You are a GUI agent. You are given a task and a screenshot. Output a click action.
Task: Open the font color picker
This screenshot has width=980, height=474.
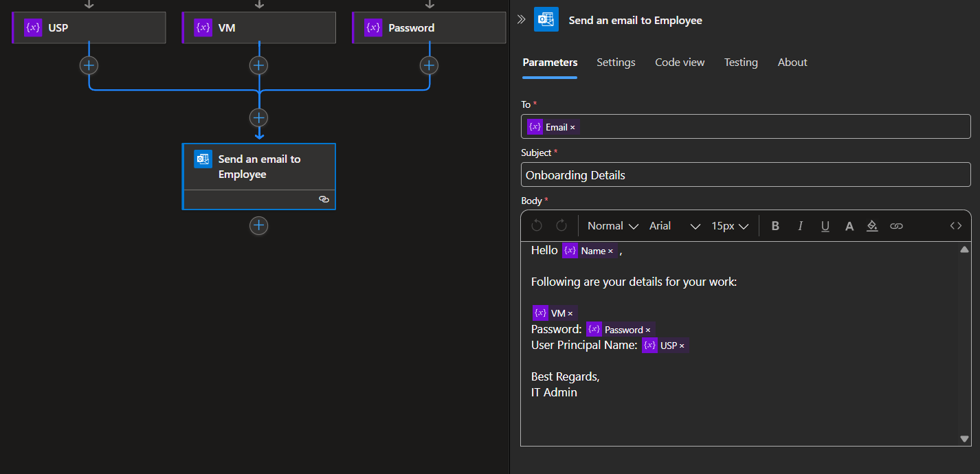(x=849, y=226)
